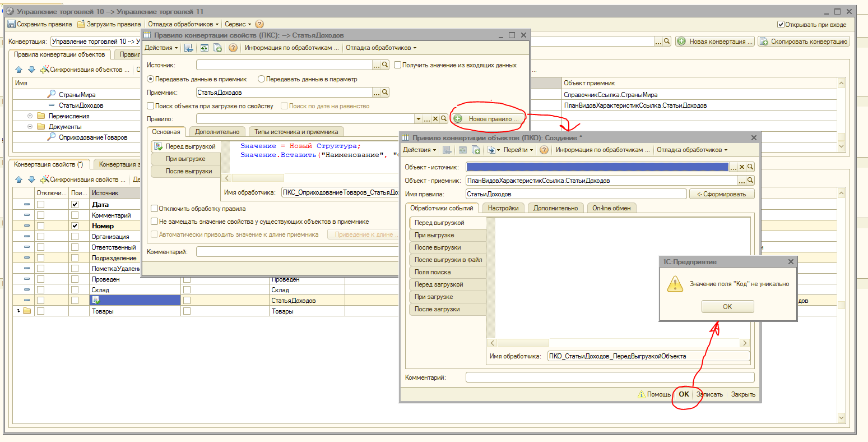This screenshot has width=868, height=442.
Task: Click the Загрузить правила folder icon
Action: [x=81, y=24]
